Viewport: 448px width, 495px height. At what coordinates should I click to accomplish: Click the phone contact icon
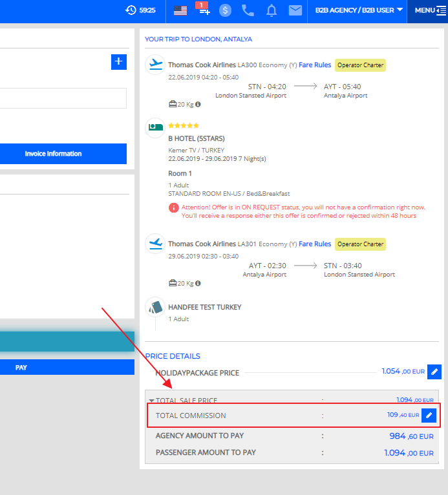click(248, 10)
